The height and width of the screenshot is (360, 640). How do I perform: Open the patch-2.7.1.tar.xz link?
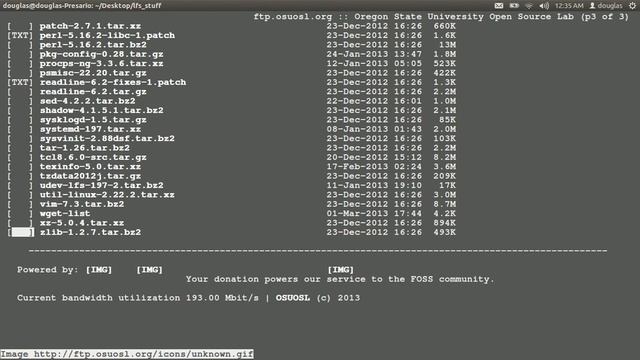[x=90, y=26]
